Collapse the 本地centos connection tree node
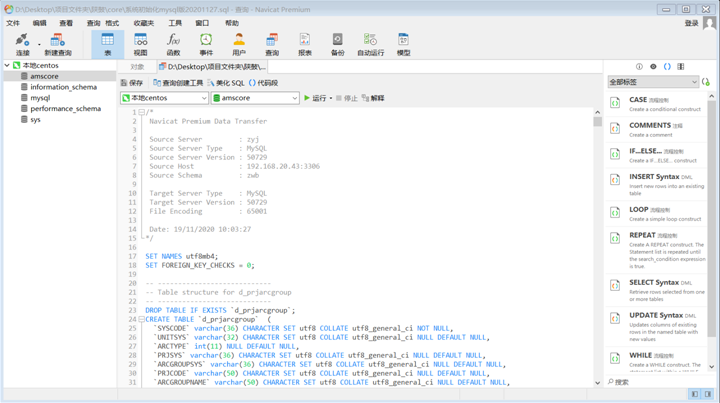The height and width of the screenshot is (403, 720). pyautogui.click(x=7, y=65)
